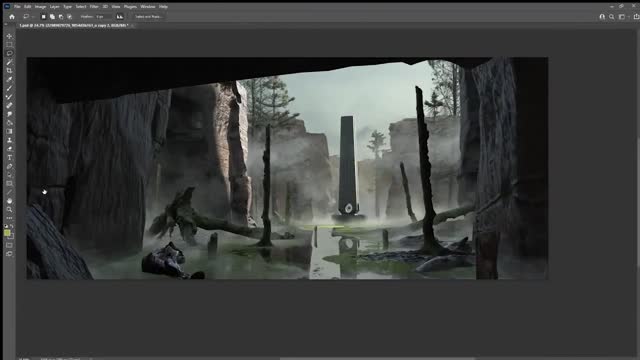Change the screen mode
This screenshot has height=360, width=640.
tap(9, 254)
